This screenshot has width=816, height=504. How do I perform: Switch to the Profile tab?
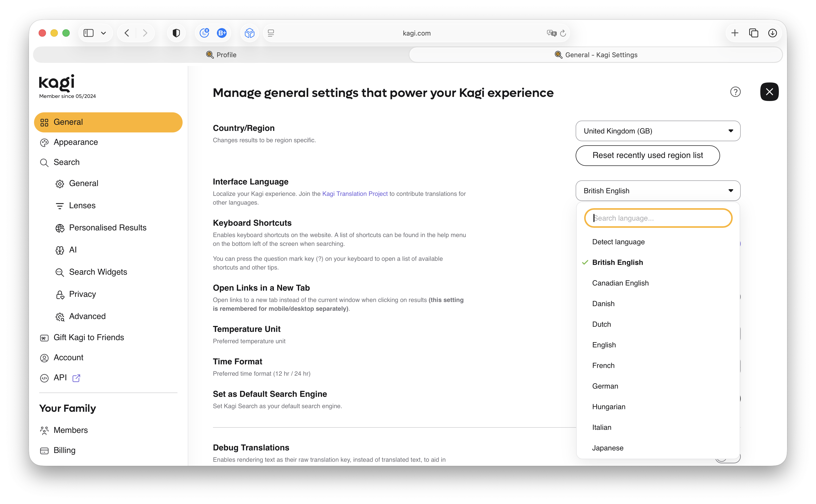point(221,55)
